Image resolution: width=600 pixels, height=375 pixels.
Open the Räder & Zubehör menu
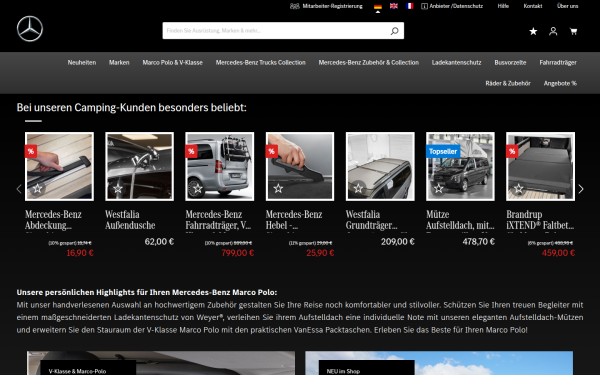click(x=508, y=83)
